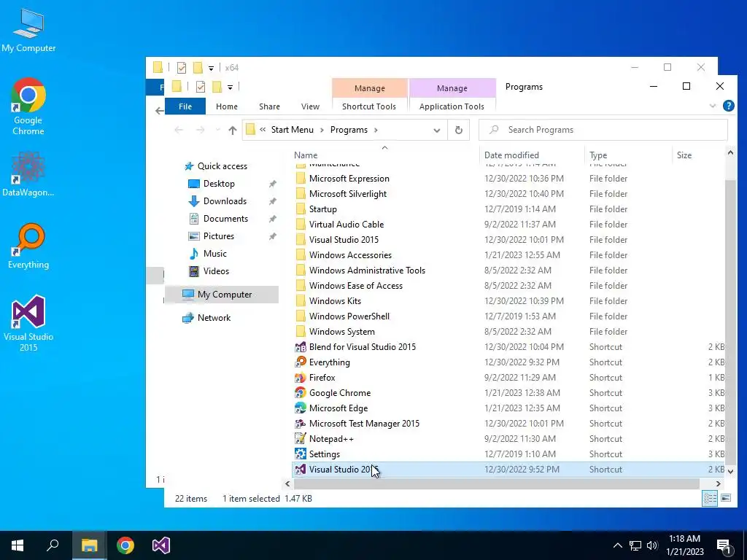Select Microsoft Test Manager 2015 shortcut
This screenshot has width=747, height=560.
pos(364,424)
